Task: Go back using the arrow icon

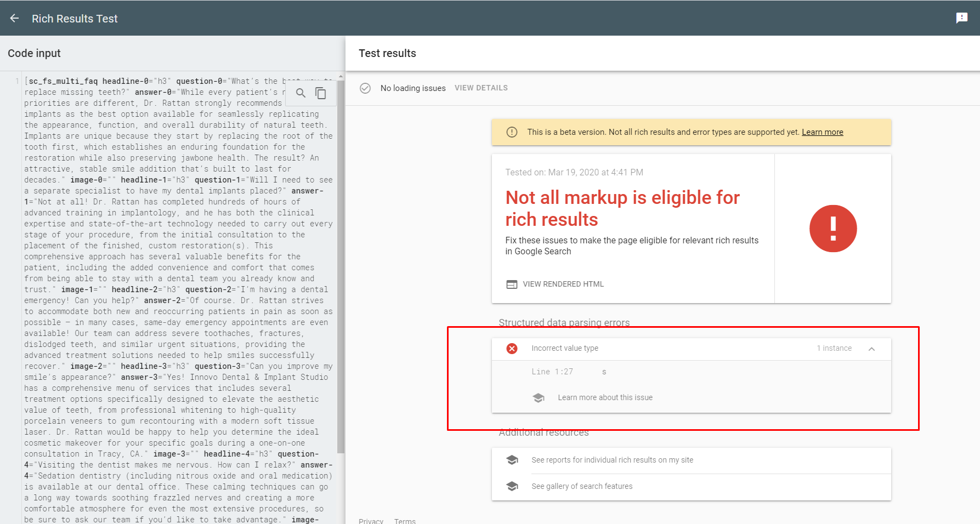Action: [x=14, y=18]
